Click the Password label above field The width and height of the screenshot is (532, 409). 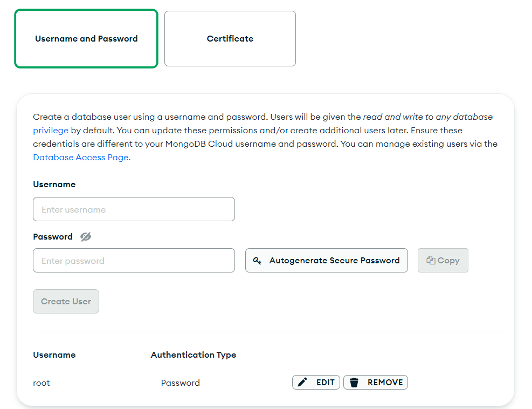tap(53, 237)
